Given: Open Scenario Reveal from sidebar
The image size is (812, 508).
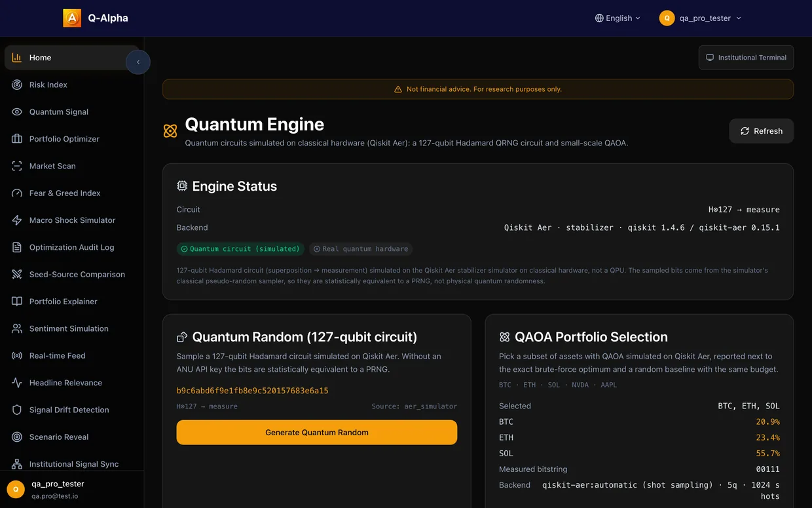Looking at the screenshot, I should [72, 437].
